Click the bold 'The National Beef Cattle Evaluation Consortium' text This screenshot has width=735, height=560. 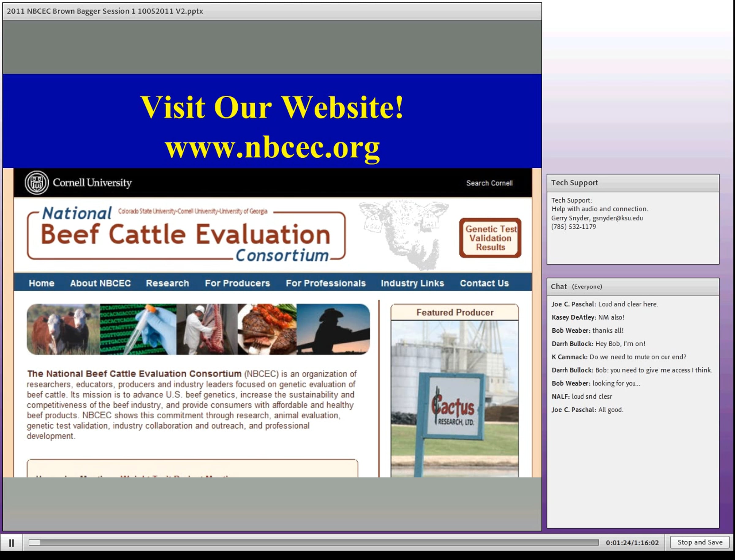click(x=134, y=374)
